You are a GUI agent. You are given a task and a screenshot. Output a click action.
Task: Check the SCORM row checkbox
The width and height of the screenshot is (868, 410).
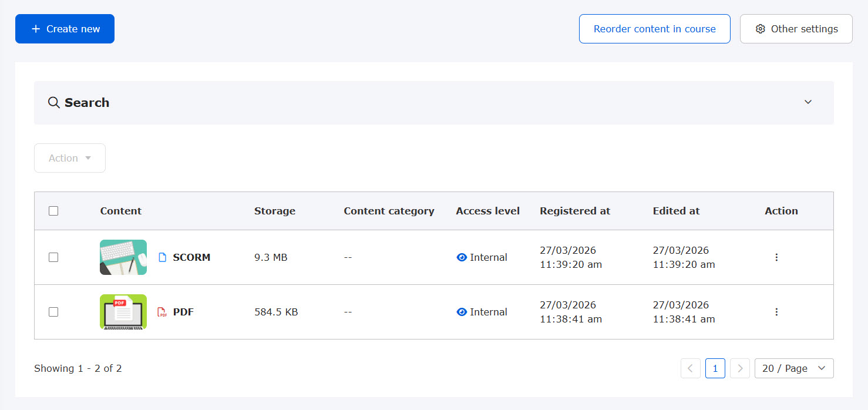(53, 257)
